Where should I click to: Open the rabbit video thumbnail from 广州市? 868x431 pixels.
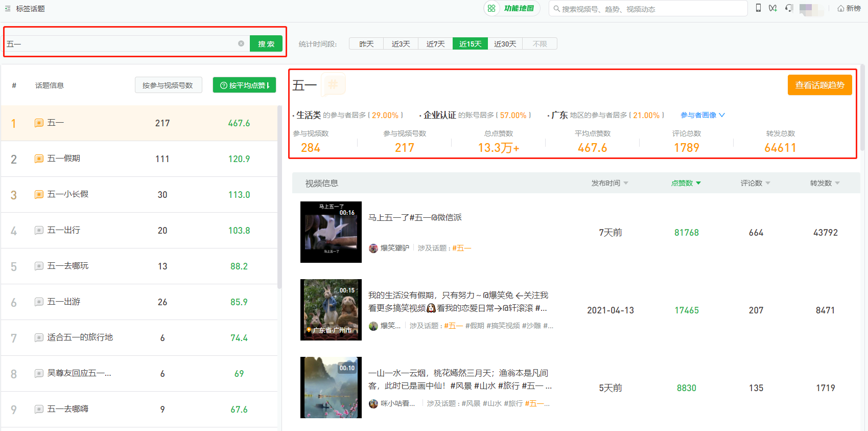[331, 310]
